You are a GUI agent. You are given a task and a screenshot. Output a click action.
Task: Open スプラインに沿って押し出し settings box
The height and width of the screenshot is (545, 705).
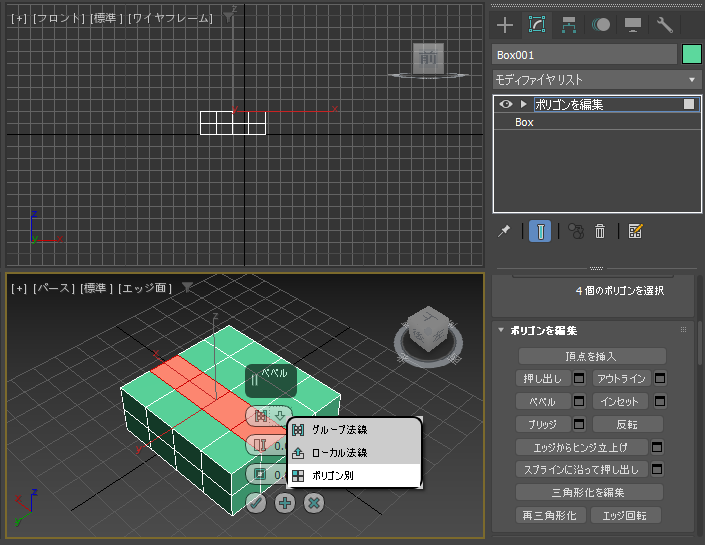657,469
